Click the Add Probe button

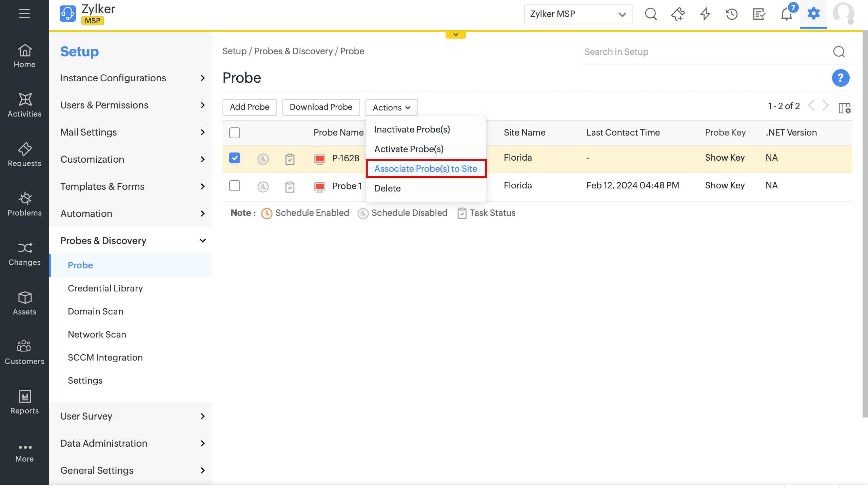tap(249, 107)
